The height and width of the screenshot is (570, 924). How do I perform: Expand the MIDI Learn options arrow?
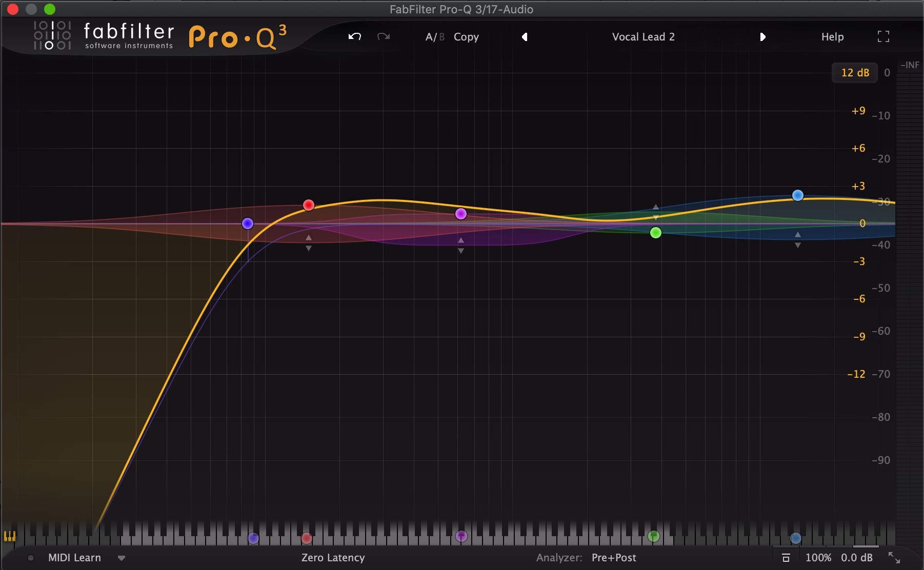[x=122, y=558]
